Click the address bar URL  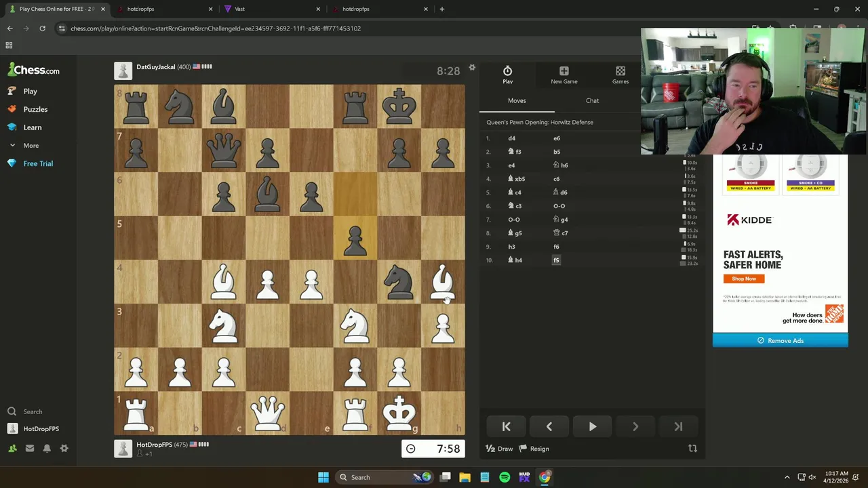coord(216,28)
